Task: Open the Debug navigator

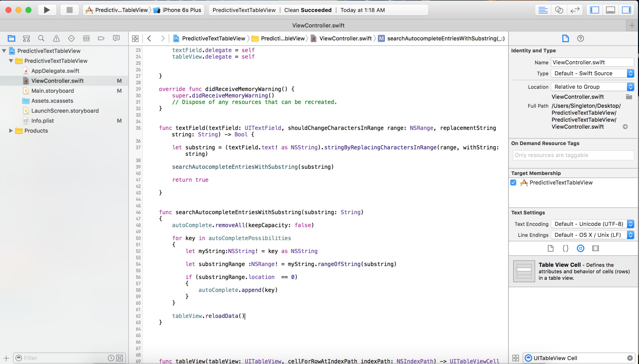Action: 86,39
